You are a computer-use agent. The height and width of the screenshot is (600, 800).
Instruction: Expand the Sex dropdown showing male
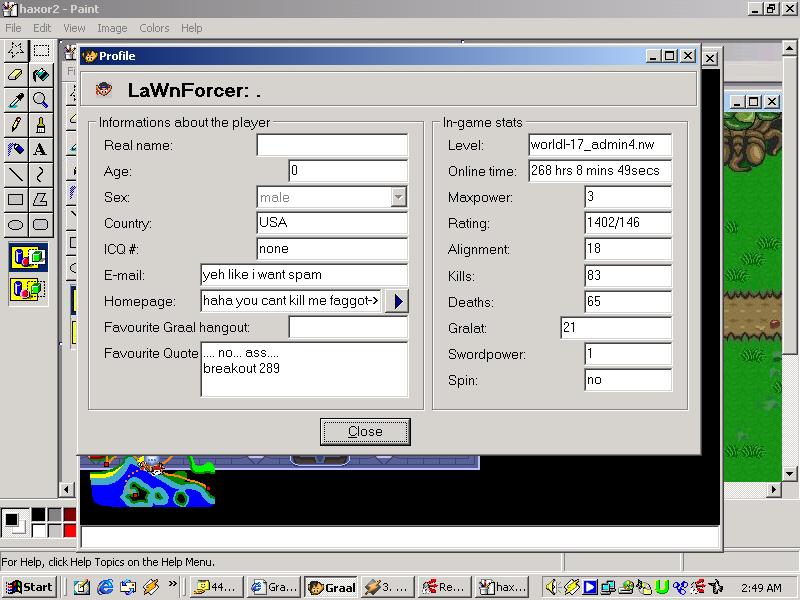tap(398, 197)
